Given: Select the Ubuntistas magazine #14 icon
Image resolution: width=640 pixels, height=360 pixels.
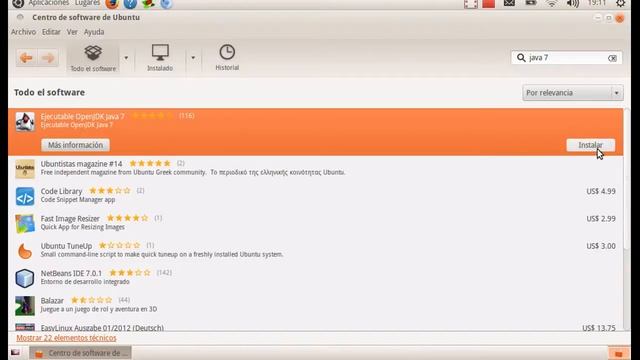Looking at the screenshot, I should pyautogui.click(x=25, y=169).
